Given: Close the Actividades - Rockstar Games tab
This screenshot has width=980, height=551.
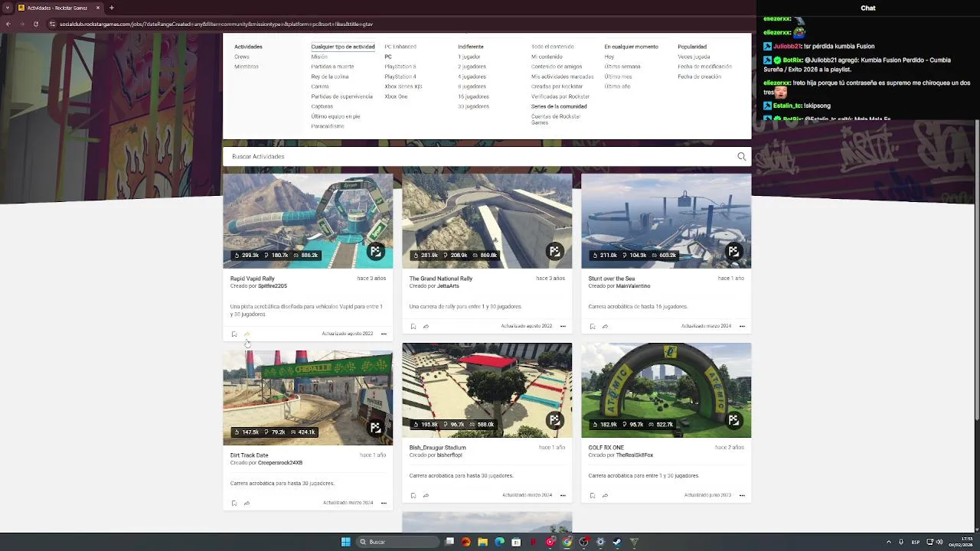Looking at the screenshot, I should coord(98,8).
